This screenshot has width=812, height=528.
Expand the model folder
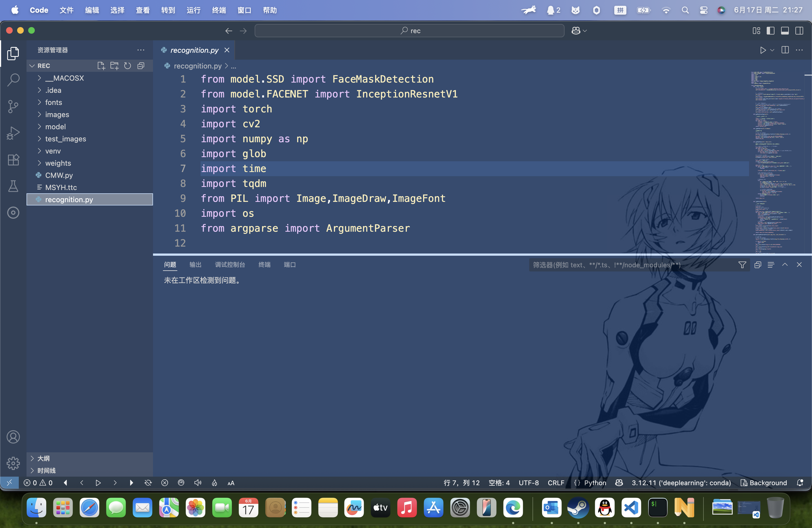[x=89, y=126]
